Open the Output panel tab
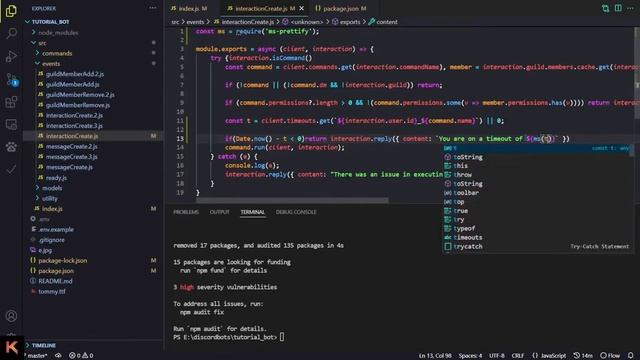Viewport: 640px width, 360px height. pos(220,212)
